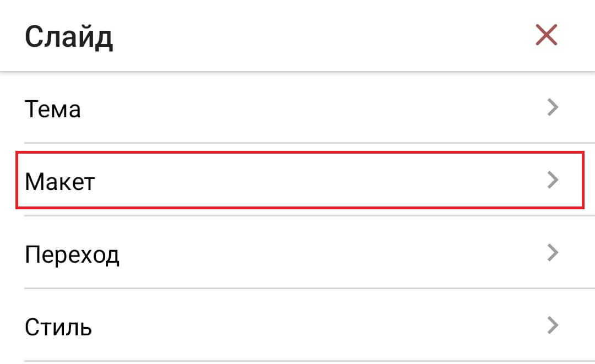The height and width of the screenshot is (364, 595).
Task: Open the Макет menu row
Action: (297, 181)
